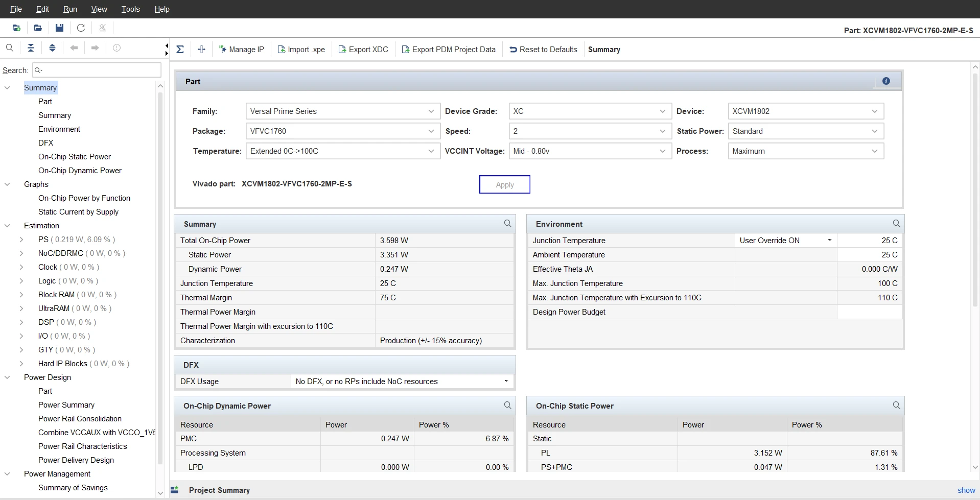Click magnifier in On-Chip Static Power header
The image size is (980, 500).
[x=896, y=406]
